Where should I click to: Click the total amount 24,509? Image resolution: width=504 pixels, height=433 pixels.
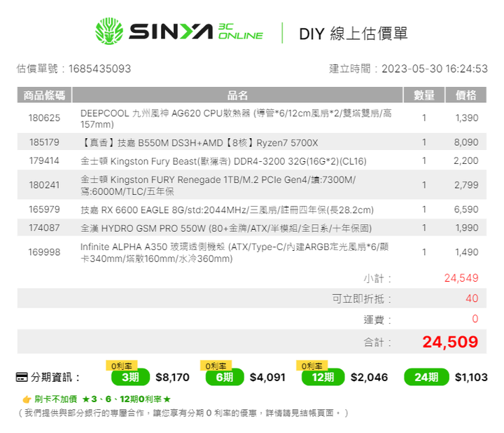pyautogui.click(x=450, y=342)
